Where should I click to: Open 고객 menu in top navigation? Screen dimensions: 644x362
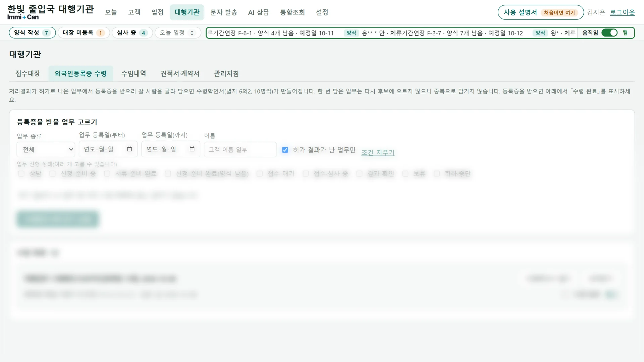point(134,12)
